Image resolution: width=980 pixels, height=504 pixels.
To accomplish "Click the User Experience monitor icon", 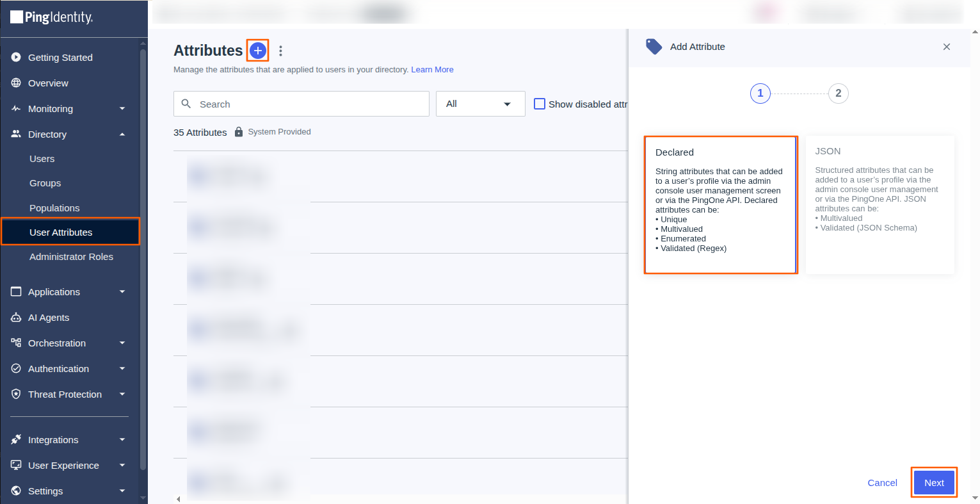I will (x=16, y=466).
